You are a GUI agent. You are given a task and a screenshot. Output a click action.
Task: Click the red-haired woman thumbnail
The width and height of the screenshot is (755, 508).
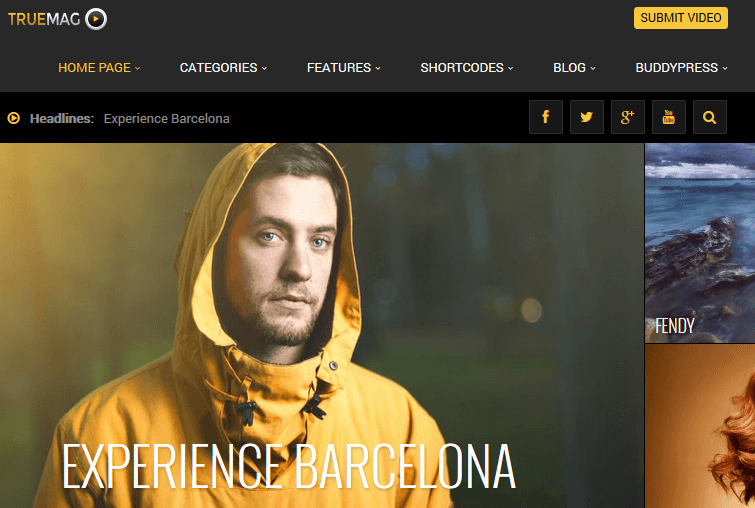pos(700,426)
